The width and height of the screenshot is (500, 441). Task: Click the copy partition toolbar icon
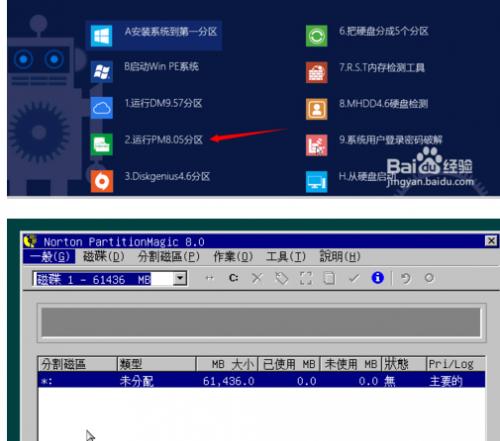(x=329, y=278)
